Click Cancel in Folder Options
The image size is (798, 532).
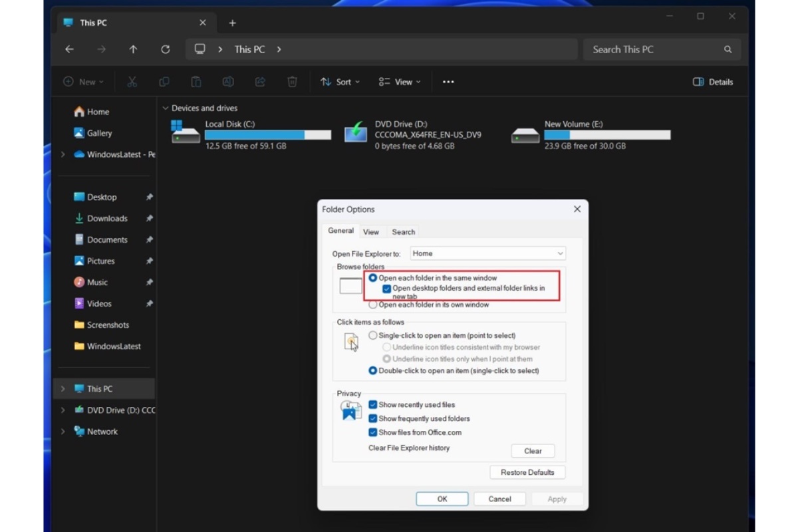pos(499,499)
